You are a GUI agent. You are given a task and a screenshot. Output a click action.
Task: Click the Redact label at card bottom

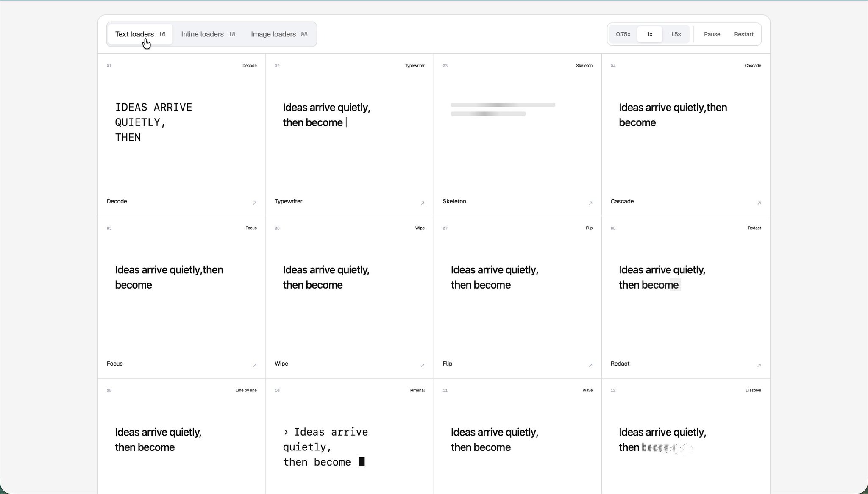620,364
